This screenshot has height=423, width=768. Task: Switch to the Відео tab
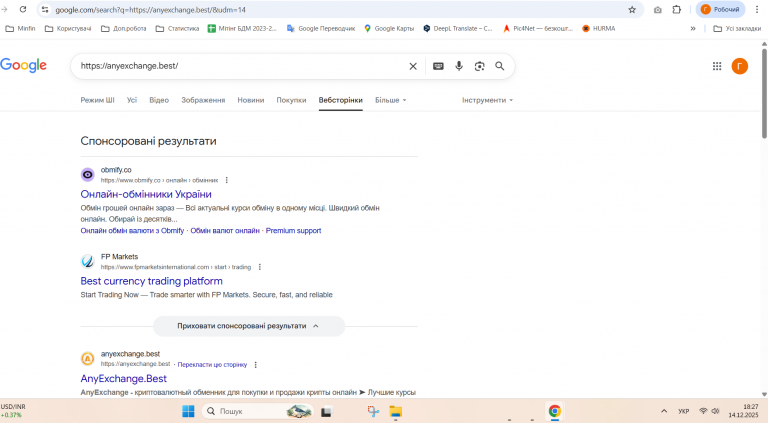click(x=159, y=100)
